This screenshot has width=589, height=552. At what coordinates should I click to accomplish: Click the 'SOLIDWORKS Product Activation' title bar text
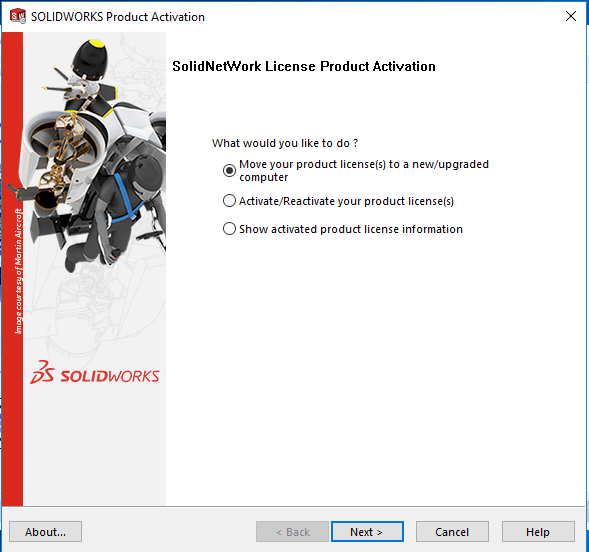coord(118,17)
